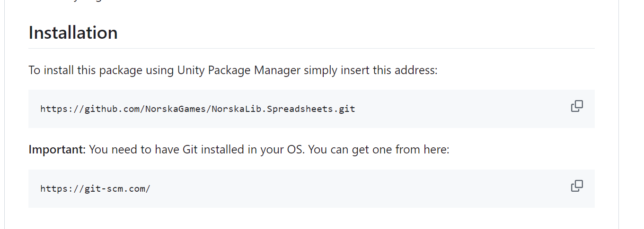The height and width of the screenshot is (229, 644).
Task: Copy the git-scm.com URL
Action: click(577, 186)
